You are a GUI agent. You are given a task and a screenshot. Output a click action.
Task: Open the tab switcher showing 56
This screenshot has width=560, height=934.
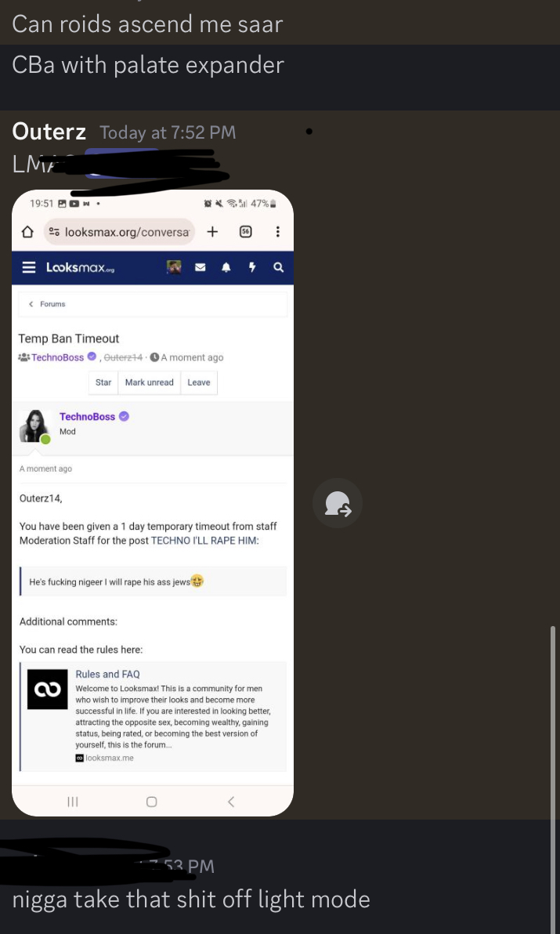(245, 232)
